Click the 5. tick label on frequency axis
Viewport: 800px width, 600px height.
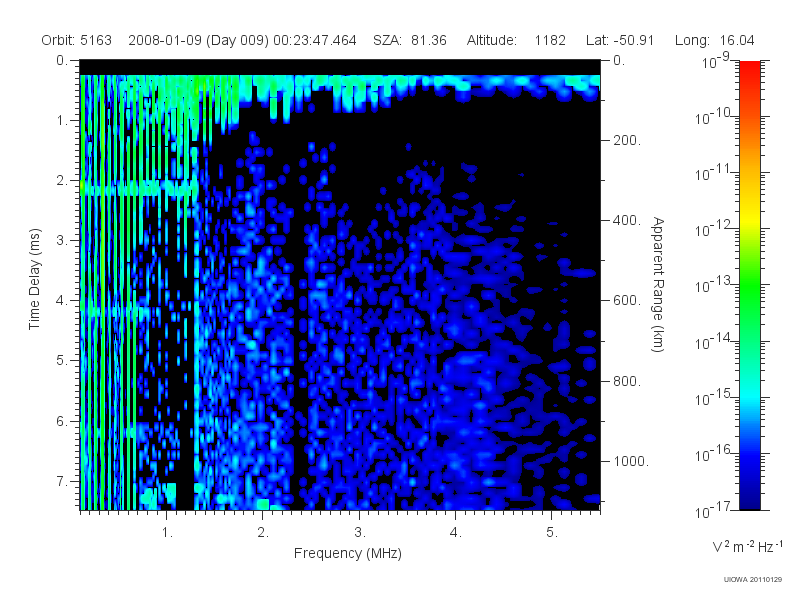(x=552, y=533)
